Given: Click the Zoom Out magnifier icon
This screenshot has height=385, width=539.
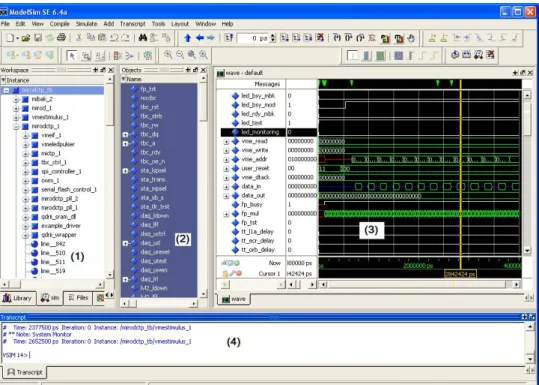Looking at the screenshot, I should coord(180,55).
